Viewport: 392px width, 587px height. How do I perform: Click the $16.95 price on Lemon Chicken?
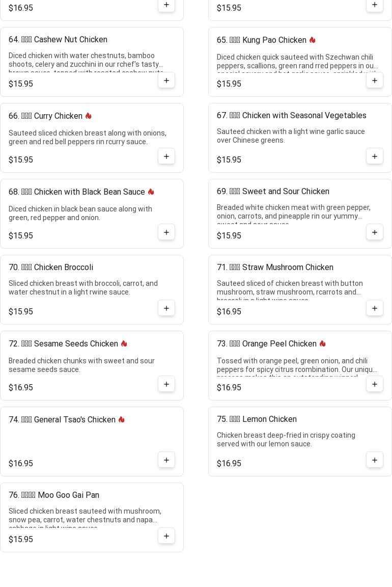coord(229,464)
